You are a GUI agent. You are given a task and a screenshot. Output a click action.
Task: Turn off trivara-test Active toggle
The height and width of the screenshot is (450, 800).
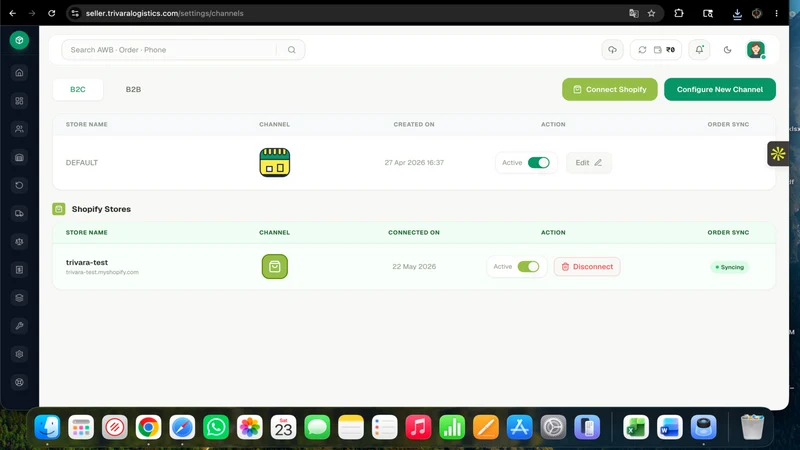(x=528, y=267)
